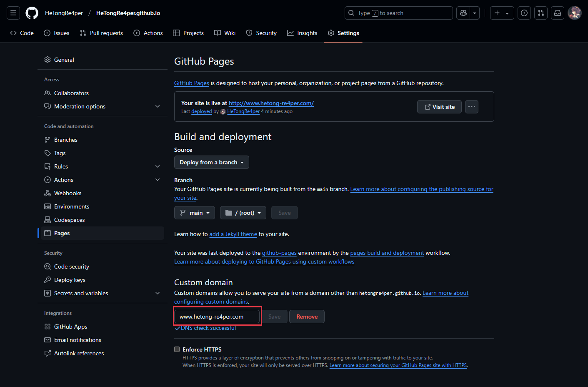Click the Visit site button
This screenshot has height=387, width=588.
pos(439,107)
